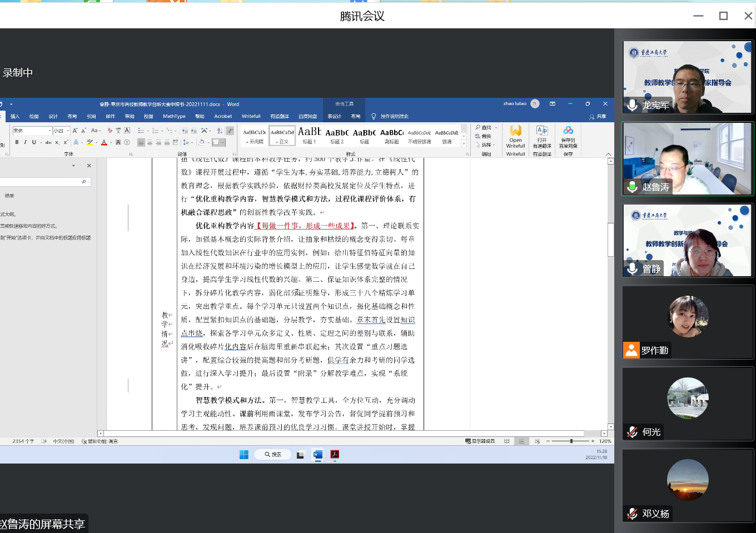Expand the styles gallery list
The height and width of the screenshot is (533, 756).
pyautogui.click(x=464, y=144)
